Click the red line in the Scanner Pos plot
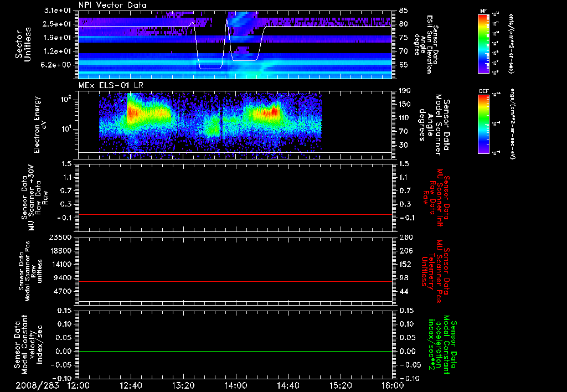This screenshot has width=567, height=392. [x=235, y=281]
